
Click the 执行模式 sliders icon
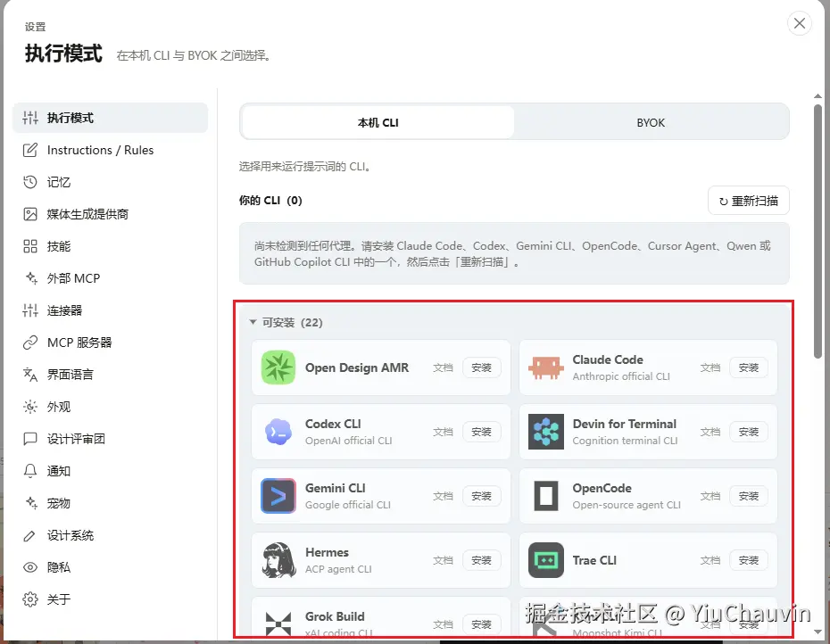30,118
